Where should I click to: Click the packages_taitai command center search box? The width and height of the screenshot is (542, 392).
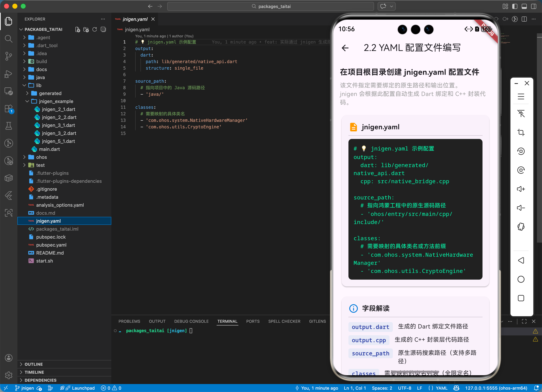[270, 7]
